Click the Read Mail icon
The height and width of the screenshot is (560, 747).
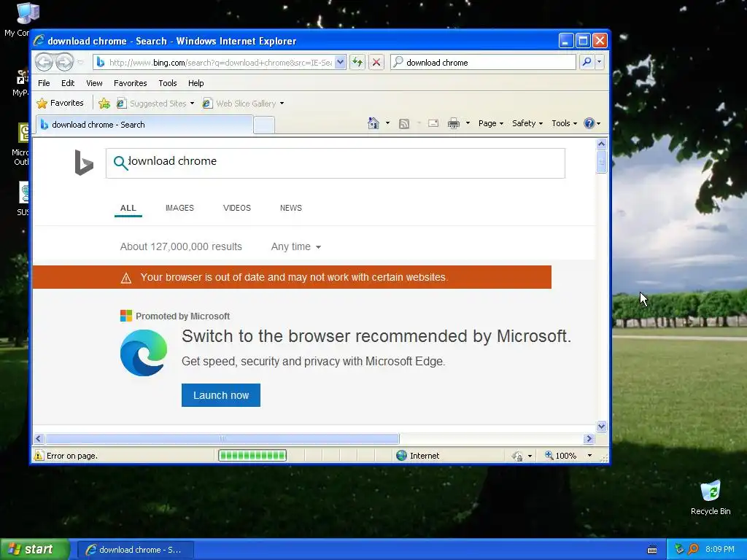433,124
